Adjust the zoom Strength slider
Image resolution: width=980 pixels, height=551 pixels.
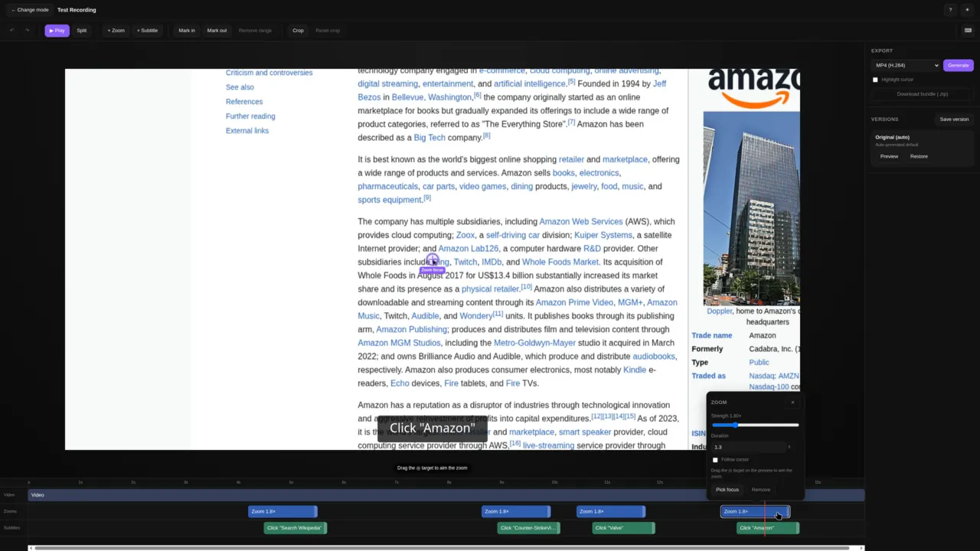coord(755,425)
